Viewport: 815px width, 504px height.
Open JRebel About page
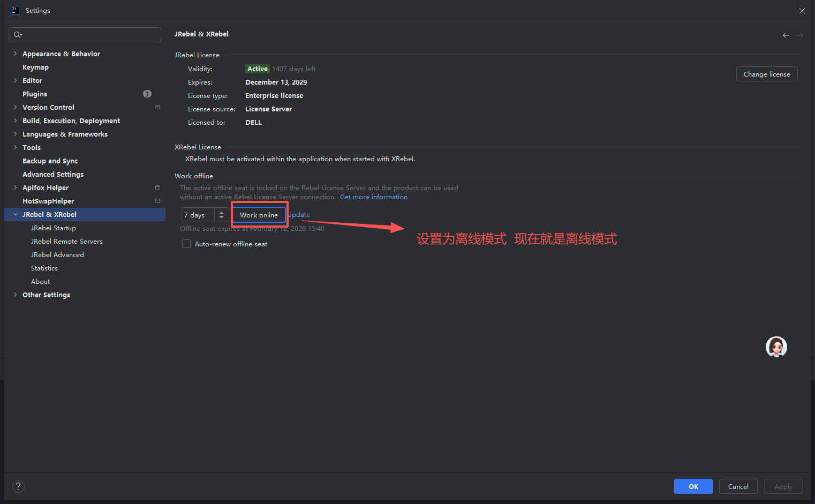[40, 281]
